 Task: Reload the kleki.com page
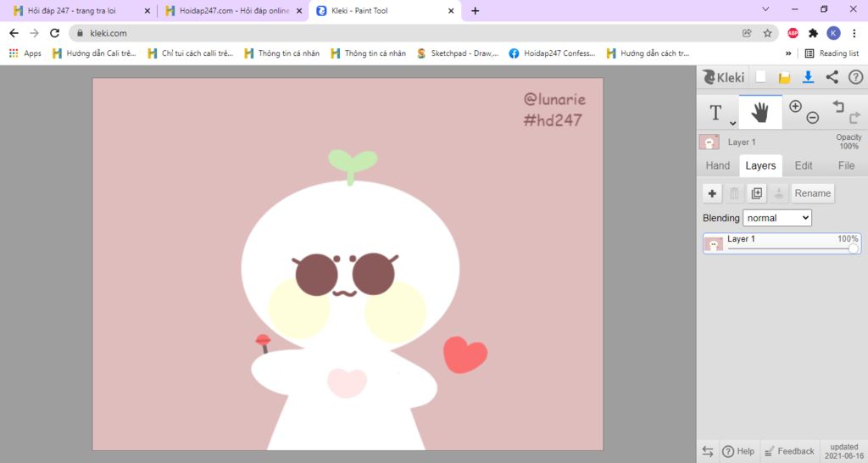tap(54, 33)
